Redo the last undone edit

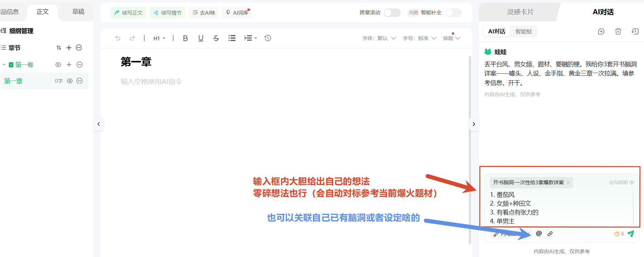pyautogui.click(x=132, y=38)
